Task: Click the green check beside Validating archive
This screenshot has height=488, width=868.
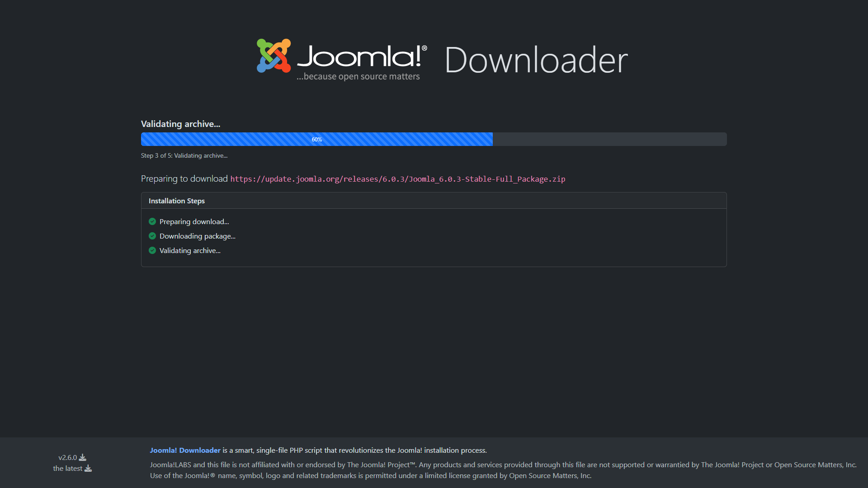Action: tap(152, 250)
